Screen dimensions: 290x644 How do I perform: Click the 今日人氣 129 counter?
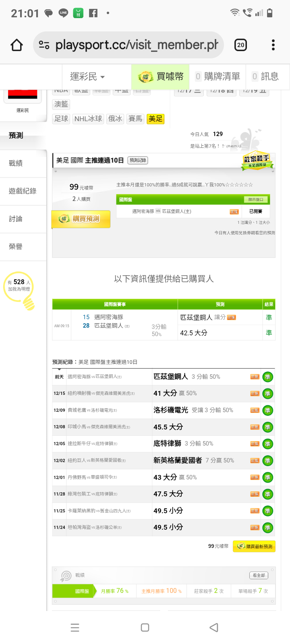[207, 134]
